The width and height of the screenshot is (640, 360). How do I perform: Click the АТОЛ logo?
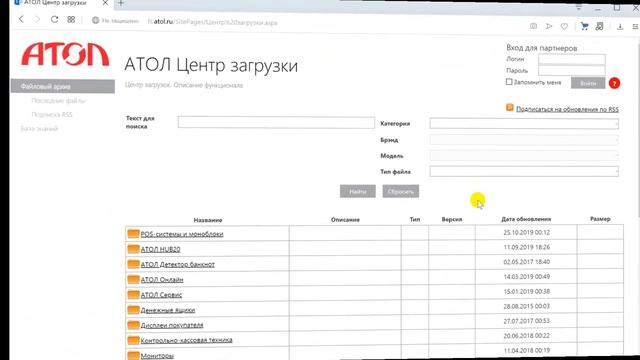(x=65, y=54)
